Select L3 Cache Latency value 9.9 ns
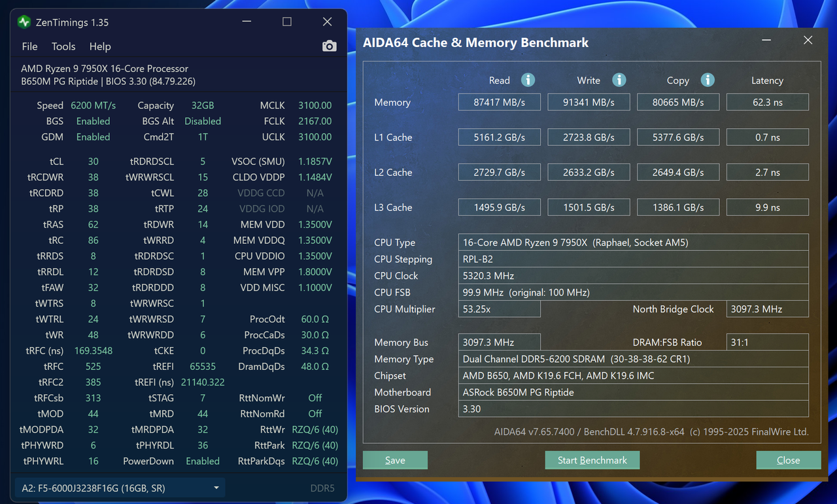This screenshot has width=837, height=504. [767, 207]
